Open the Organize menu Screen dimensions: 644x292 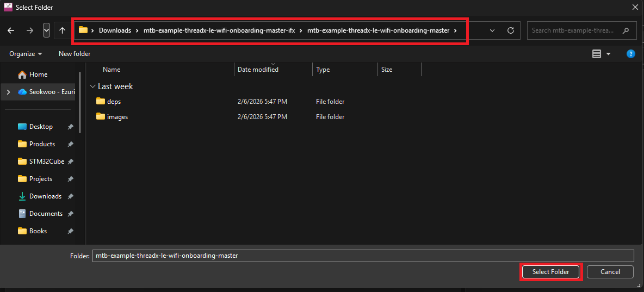(26, 54)
